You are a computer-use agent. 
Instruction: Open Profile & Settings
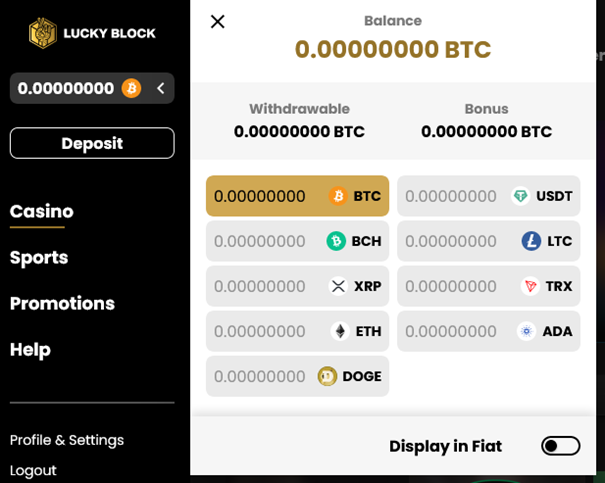click(x=67, y=440)
